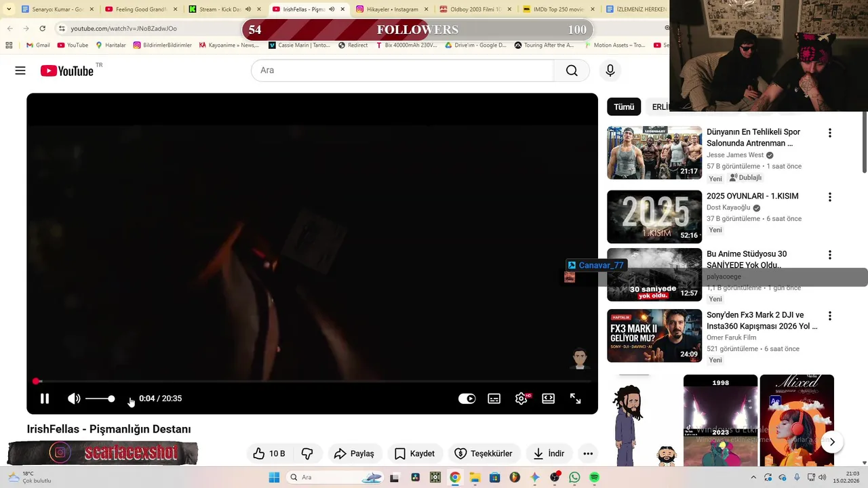Image resolution: width=868 pixels, height=488 pixels.
Task: Select the Tümü filter chip
Action: coord(624,107)
